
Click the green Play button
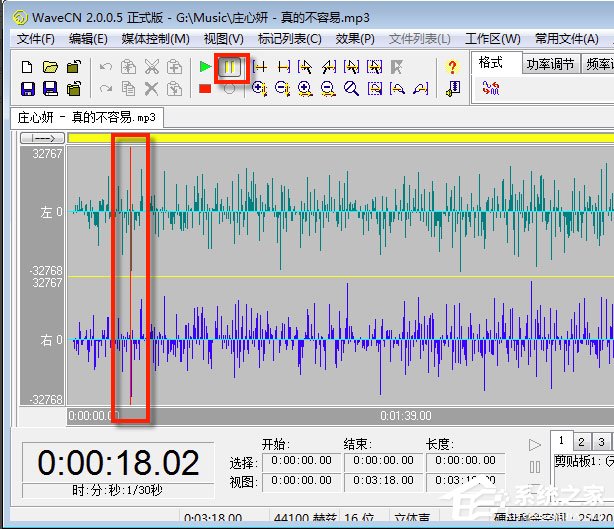tap(205, 67)
